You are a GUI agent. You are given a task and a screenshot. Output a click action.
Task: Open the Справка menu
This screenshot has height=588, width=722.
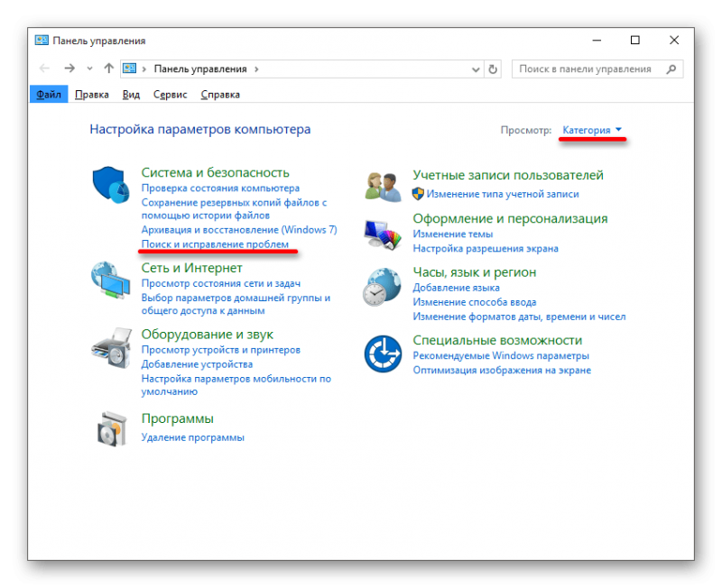point(220,95)
